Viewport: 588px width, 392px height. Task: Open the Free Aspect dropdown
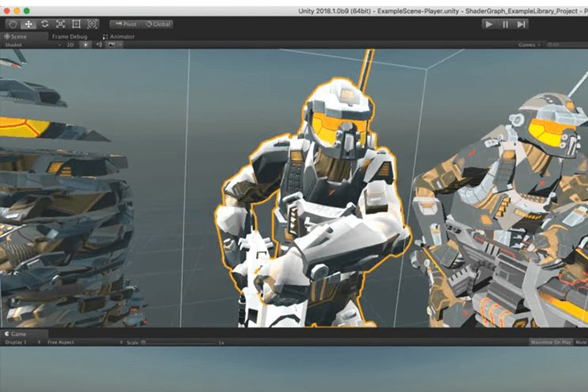(x=84, y=342)
